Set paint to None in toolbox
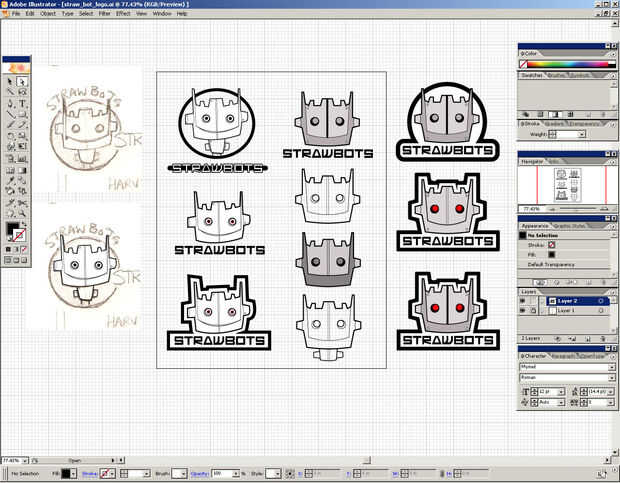The height and width of the screenshot is (483, 620). pos(24,249)
